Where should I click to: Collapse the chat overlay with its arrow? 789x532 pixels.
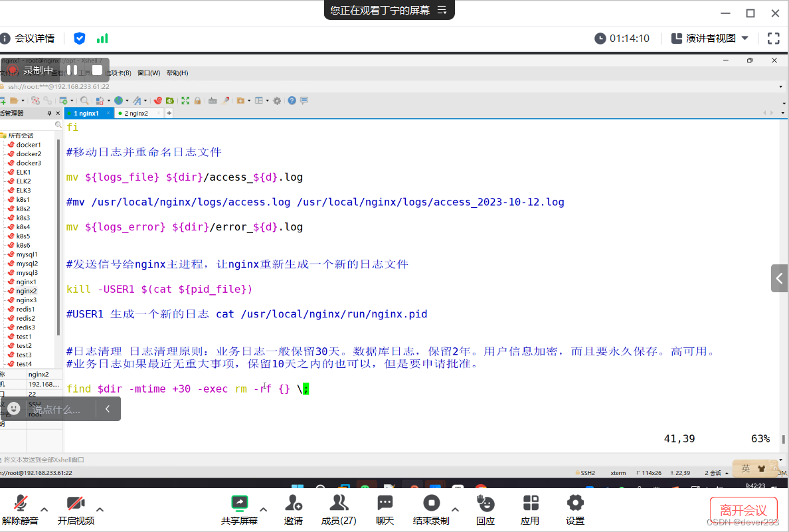point(107,408)
